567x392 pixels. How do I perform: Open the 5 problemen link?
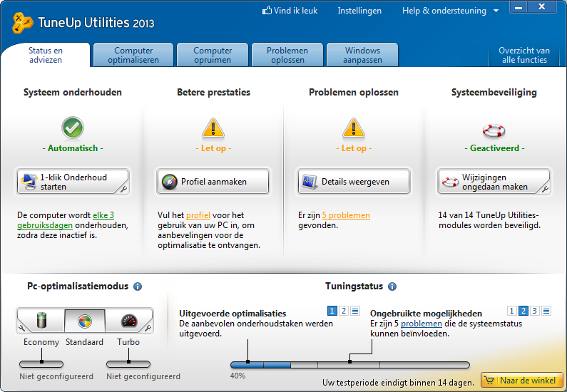click(346, 215)
